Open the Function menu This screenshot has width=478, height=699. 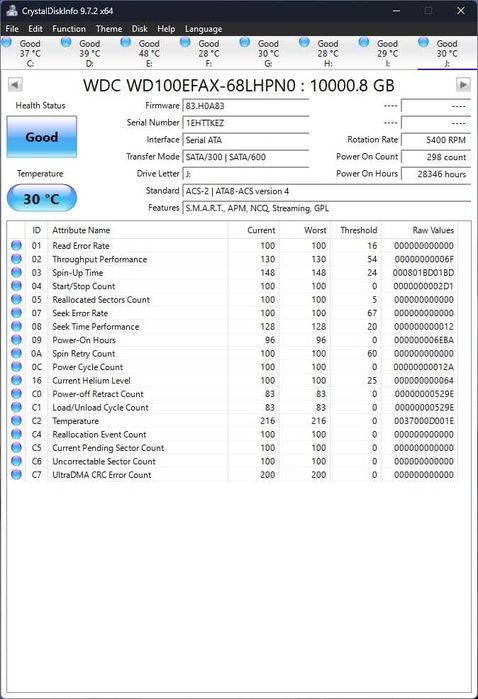click(69, 29)
